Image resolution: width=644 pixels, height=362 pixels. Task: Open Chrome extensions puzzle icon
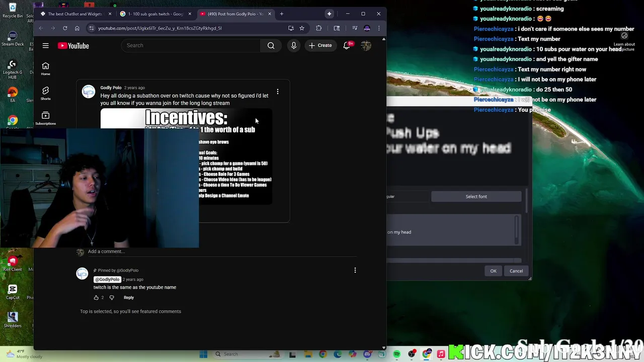pyautogui.click(x=319, y=28)
